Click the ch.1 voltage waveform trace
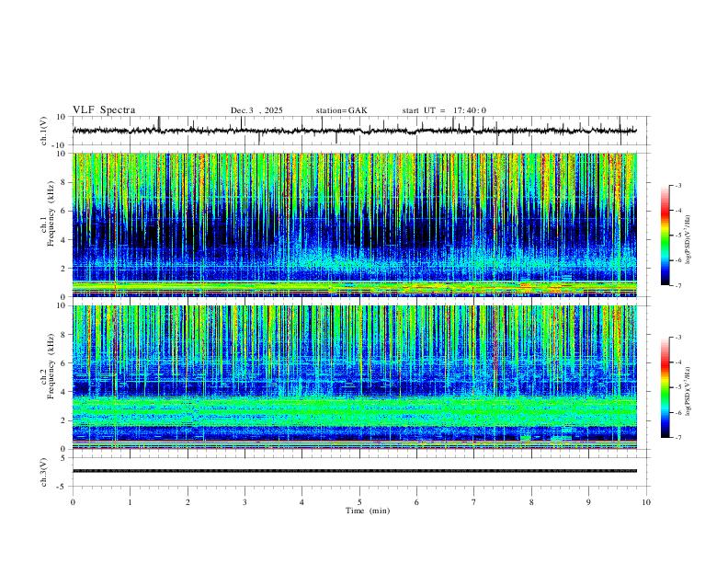This screenshot has width=728, height=563. 354,131
